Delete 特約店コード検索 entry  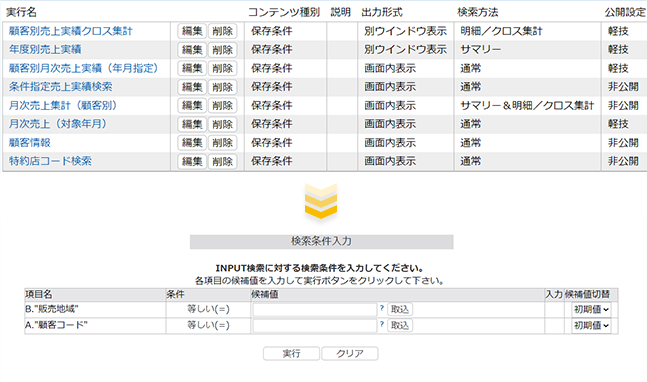[222, 161]
